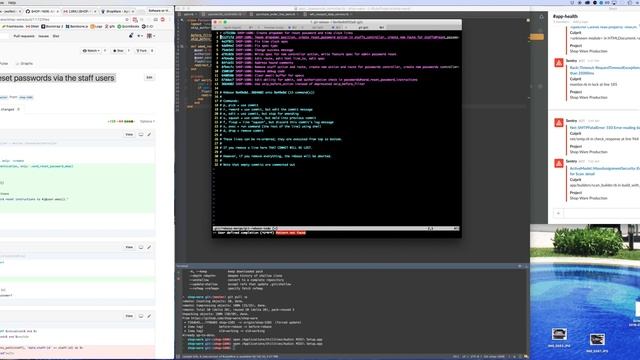Click the Logs bookmark in the bookmarks bar

coord(96,26)
